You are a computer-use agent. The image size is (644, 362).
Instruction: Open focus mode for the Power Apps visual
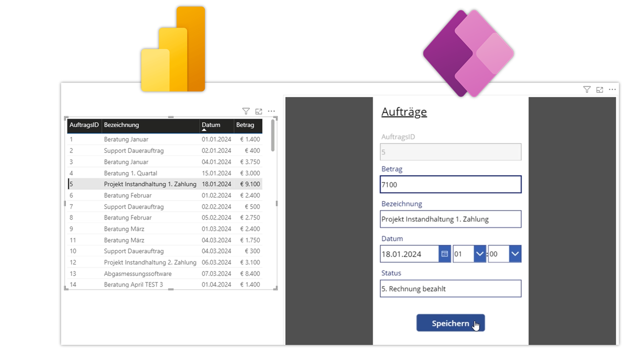599,89
